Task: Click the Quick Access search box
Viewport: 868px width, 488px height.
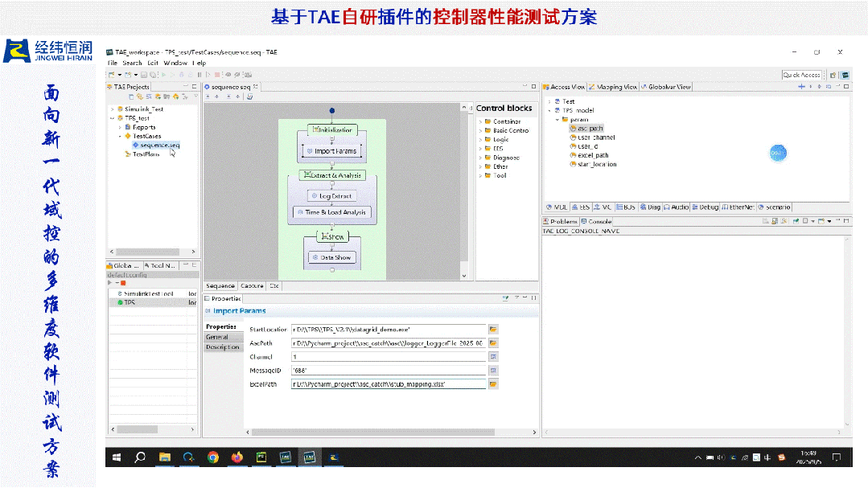Action: point(801,75)
